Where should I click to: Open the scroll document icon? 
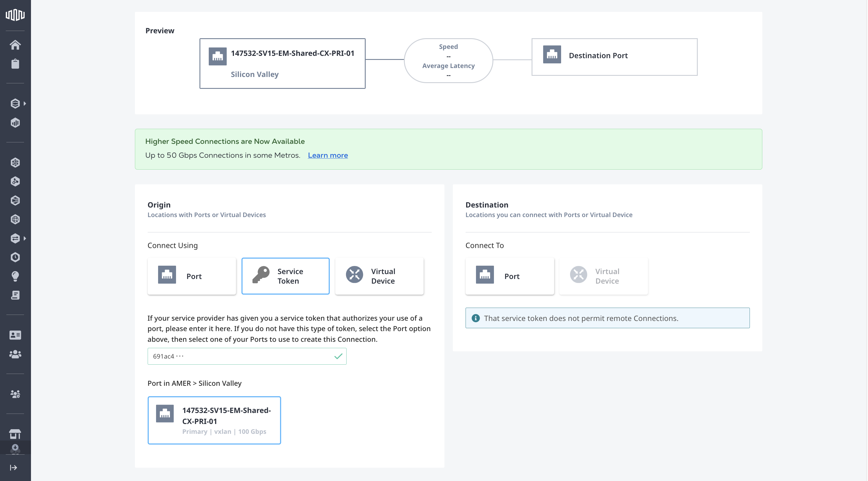tap(15, 295)
